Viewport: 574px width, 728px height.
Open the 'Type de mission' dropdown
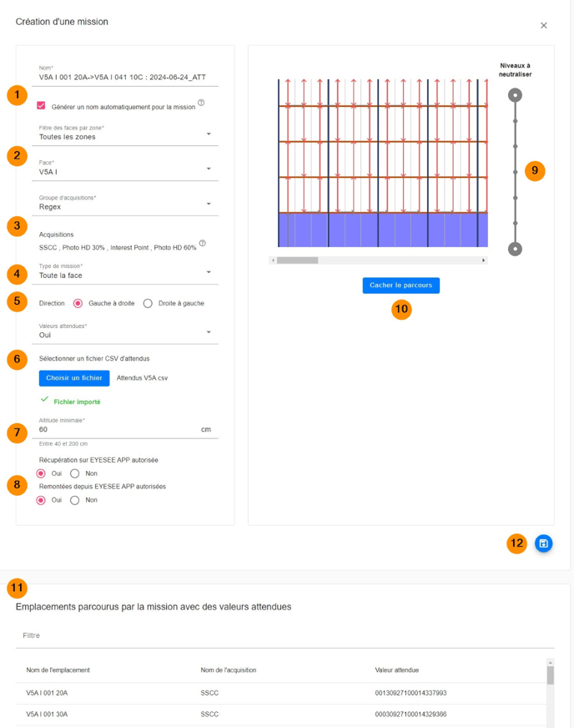tap(125, 273)
